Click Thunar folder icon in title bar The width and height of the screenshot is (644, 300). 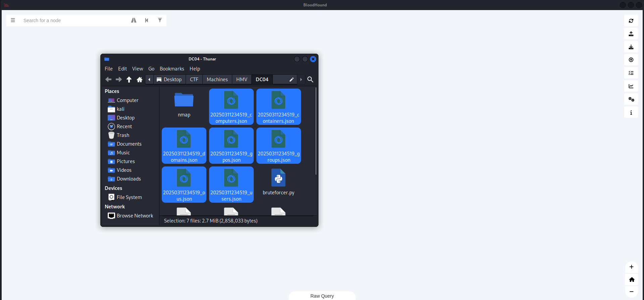click(107, 59)
